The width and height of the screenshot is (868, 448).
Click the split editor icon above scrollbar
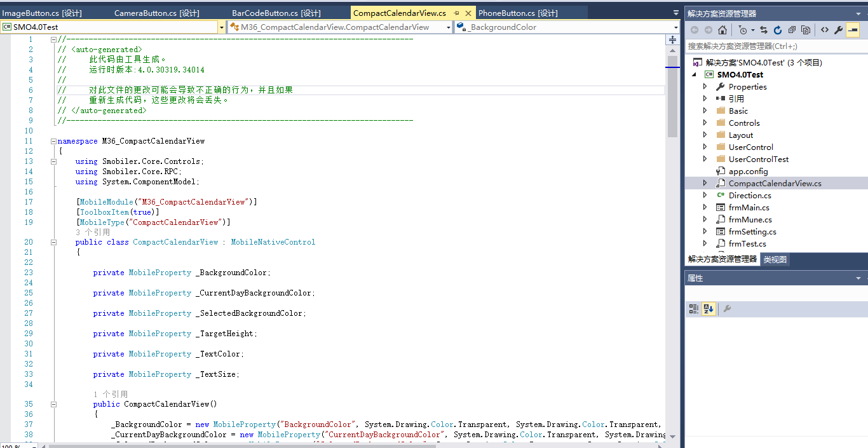point(672,39)
